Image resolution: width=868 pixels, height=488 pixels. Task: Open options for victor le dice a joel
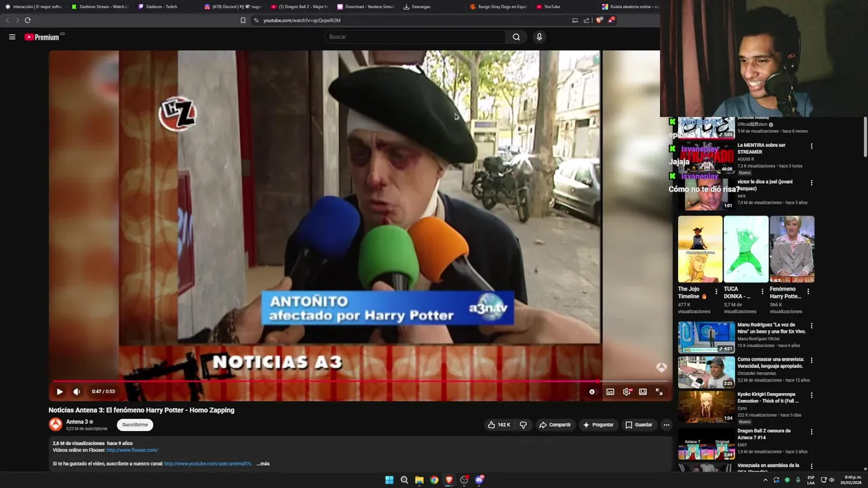coord(811,183)
